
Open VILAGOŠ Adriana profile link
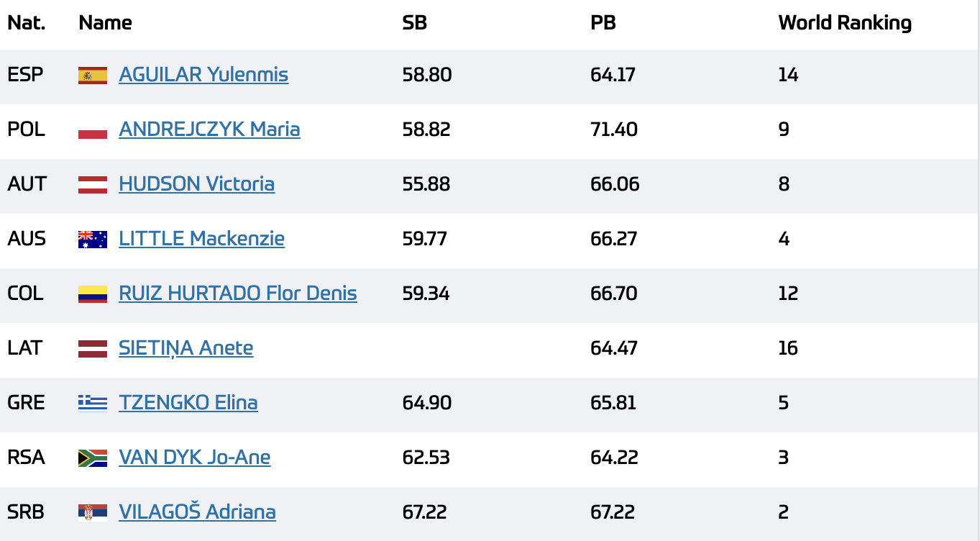[197, 512]
